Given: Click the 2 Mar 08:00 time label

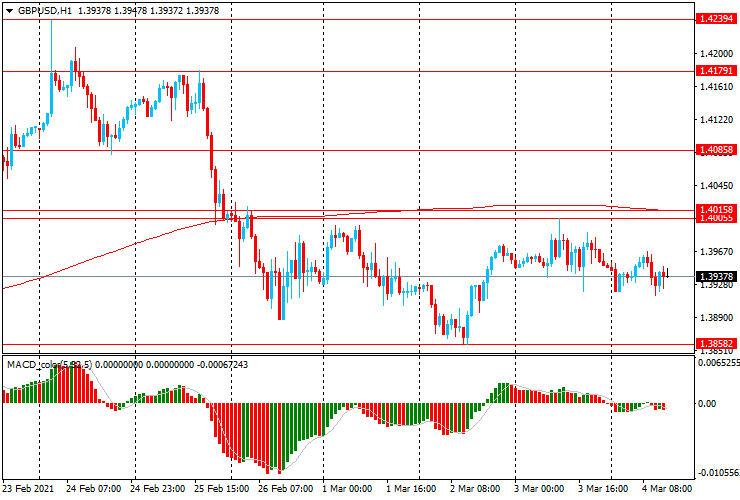Looking at the screenshot, I should (x=475, y=488).
